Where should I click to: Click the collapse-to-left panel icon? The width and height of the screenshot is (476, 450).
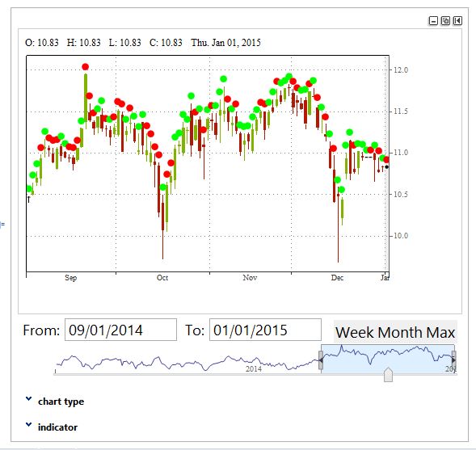pyautogui.click(x=457, y=21)
